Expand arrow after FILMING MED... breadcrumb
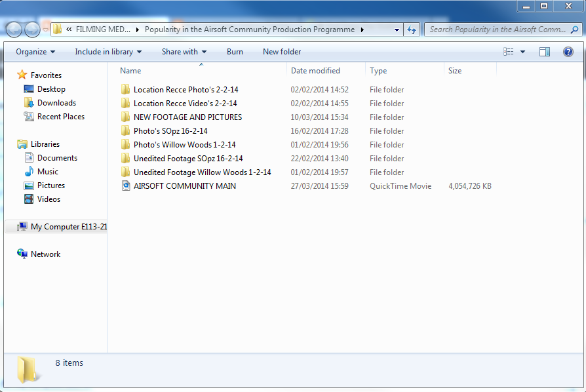This screenshot has height=392, width=586. 137,29
